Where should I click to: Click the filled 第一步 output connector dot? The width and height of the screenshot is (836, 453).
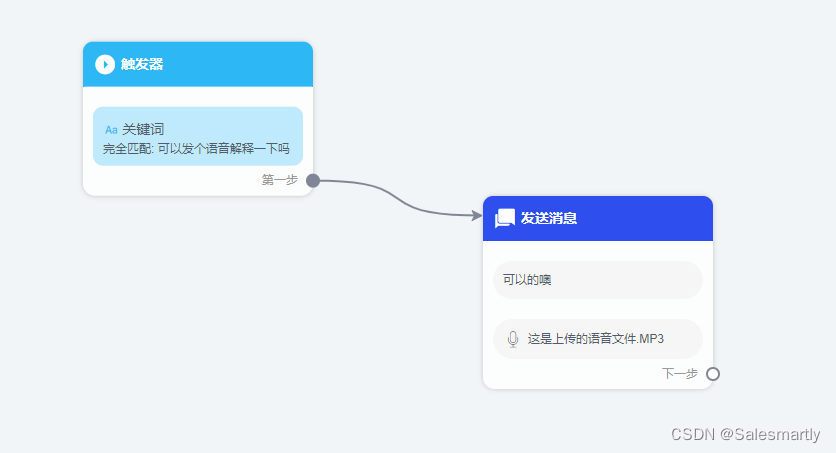pyautogui.click(x=313, y=181)
